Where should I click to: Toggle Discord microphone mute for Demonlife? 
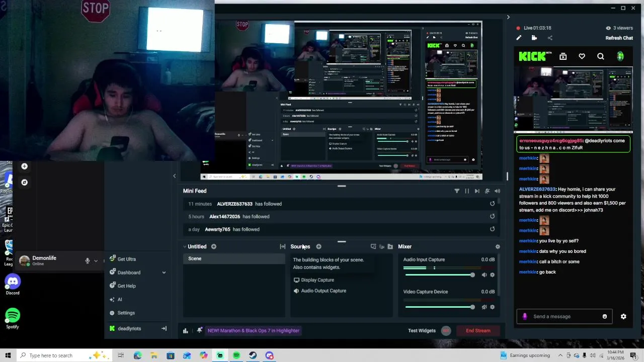(x=87, y=260)
